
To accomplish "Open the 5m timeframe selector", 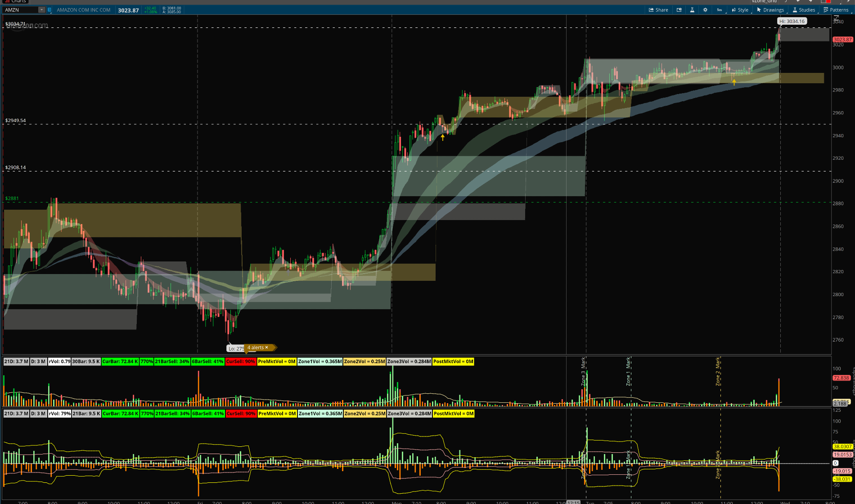I will pyautogui.click(x=719, y=10).
